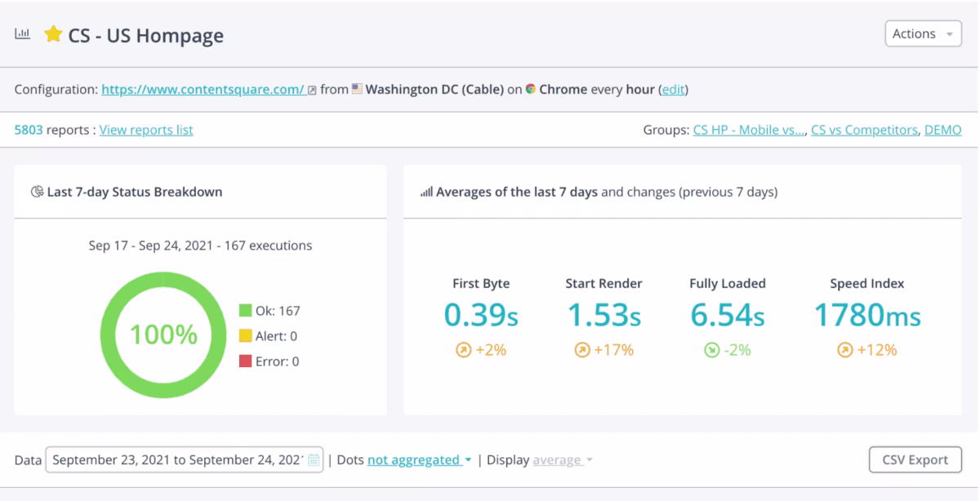This screenshot has height=501, width=980.
Task: Click the date range input field
Action: tap(185, 460)
